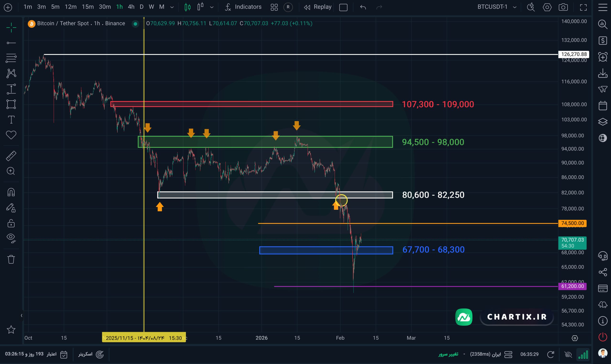This screenshot has height=364, width=611.
Task: Take a chart snapshot with camera icon
Action: tap(563, 7)
